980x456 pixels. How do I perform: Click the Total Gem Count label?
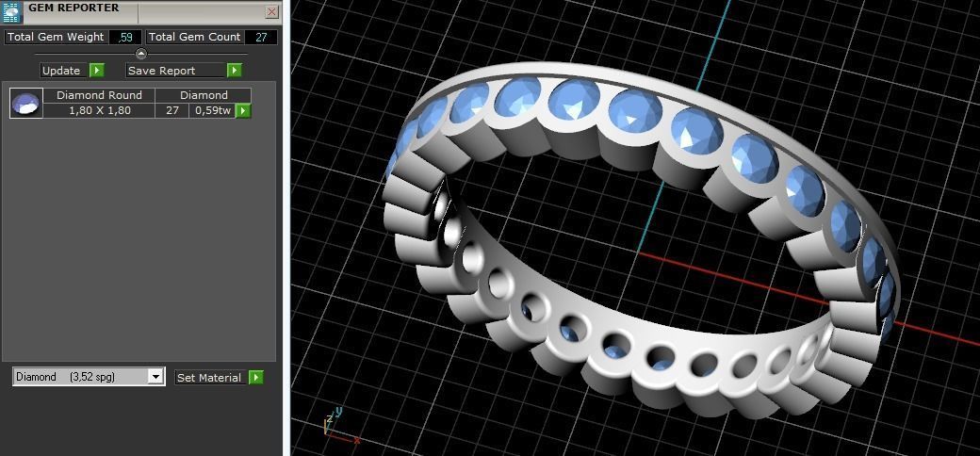tap(194, 37)
